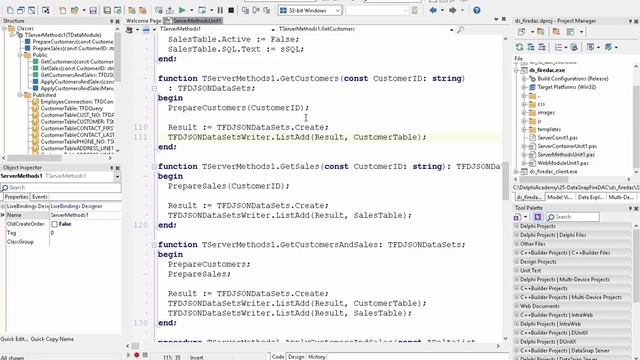Stop macro recording gray square
Image resolution: width=640 pixels, height=360 pixels.
(x=145, y=355)
